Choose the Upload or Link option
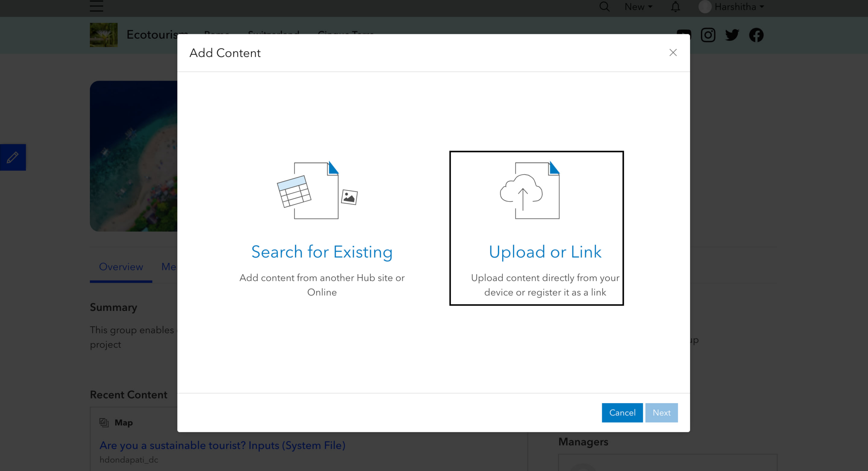The height and width of the screenshot is (471, 868). pos(545,252)
